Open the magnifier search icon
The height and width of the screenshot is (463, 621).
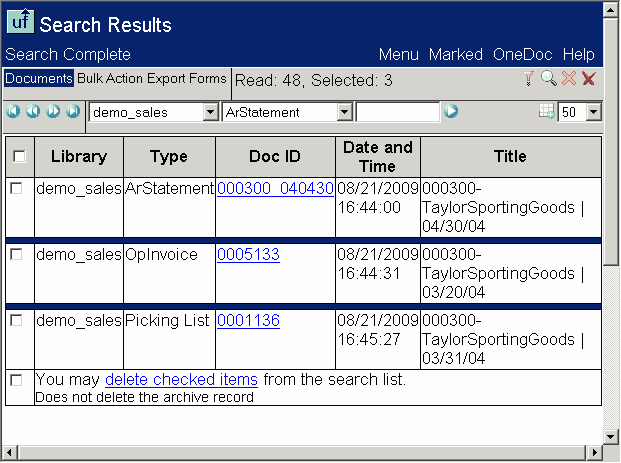[548, 79]
